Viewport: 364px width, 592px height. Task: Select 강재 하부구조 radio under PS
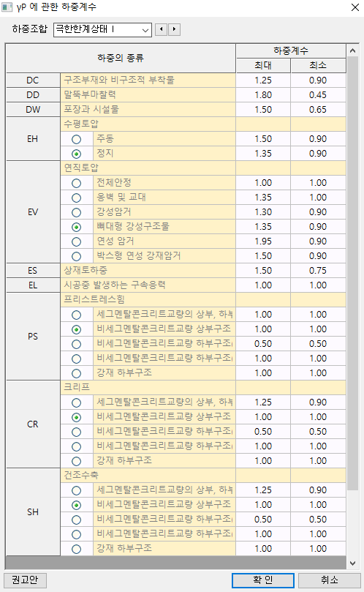tap(77, 373)
